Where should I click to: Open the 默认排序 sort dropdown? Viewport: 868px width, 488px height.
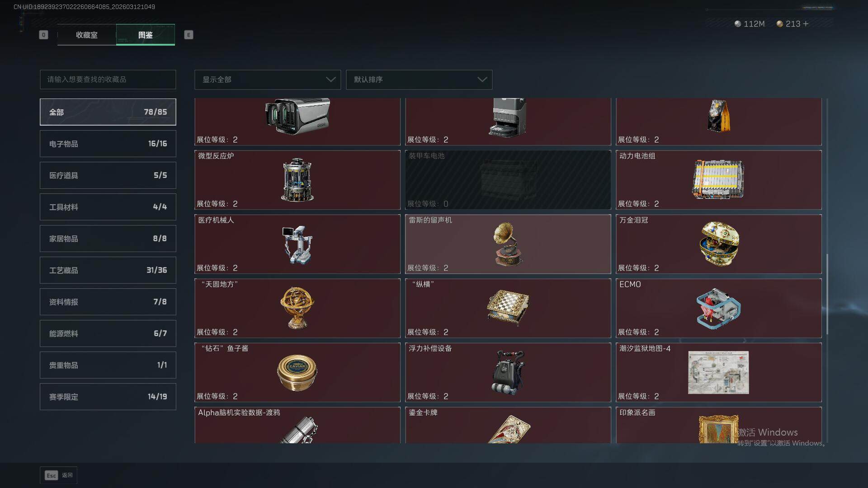coord(419,80)
